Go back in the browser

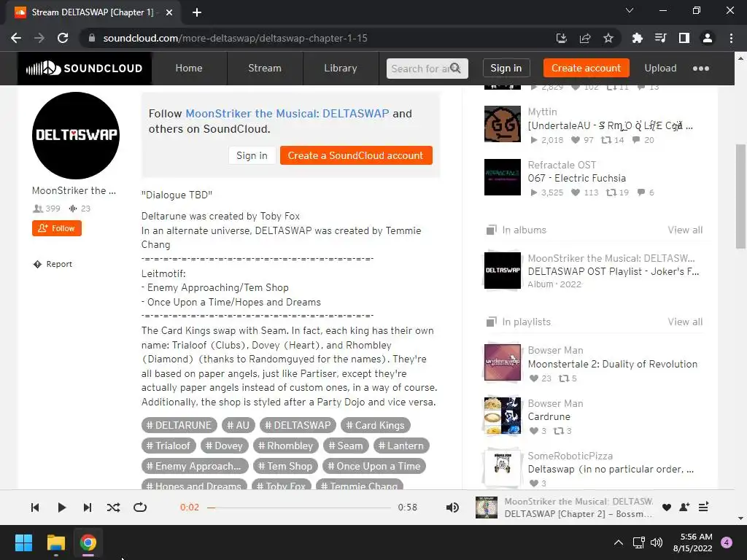16,38
